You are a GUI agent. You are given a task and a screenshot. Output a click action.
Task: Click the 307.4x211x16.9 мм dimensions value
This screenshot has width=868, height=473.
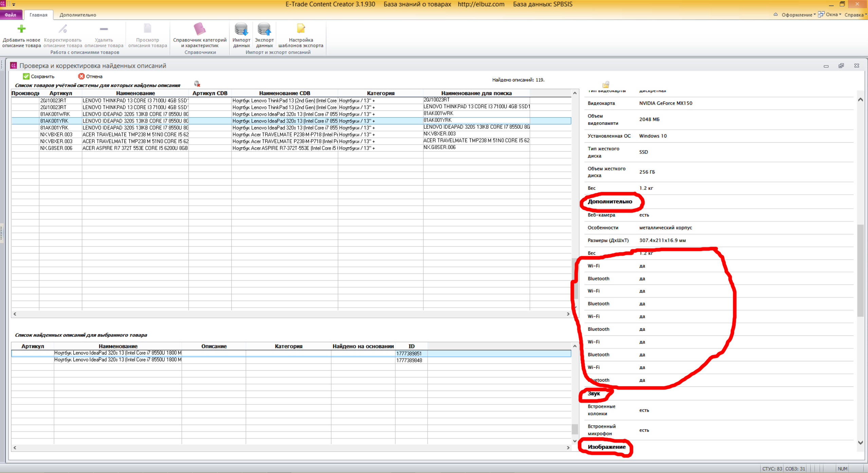662,240
